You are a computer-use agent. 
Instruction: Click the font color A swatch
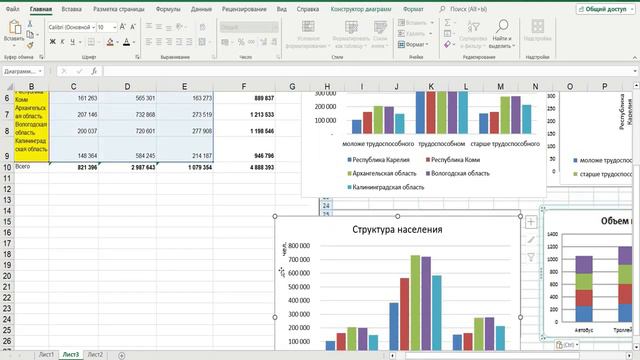point(127,42)
